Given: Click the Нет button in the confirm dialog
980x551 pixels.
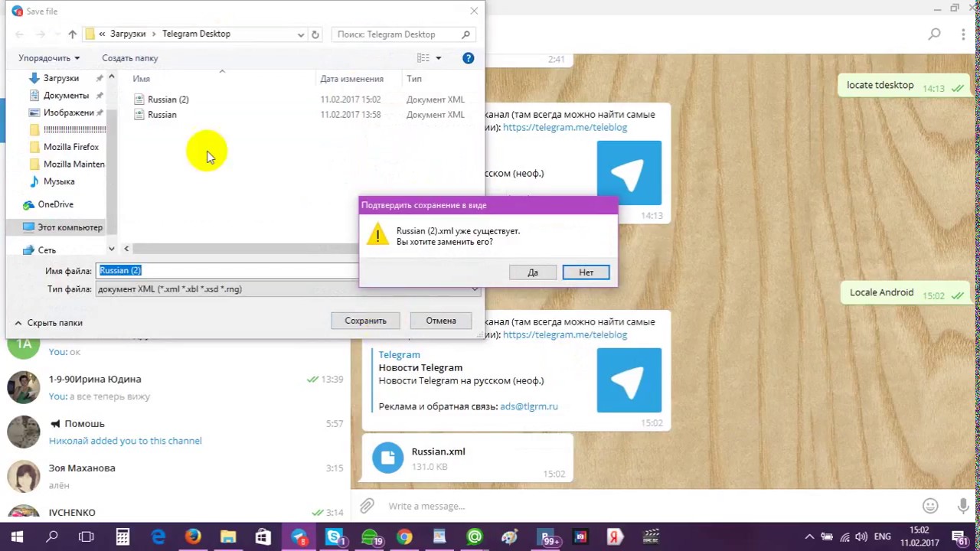Looking at the screenshot, I should [x=586, y=272].
